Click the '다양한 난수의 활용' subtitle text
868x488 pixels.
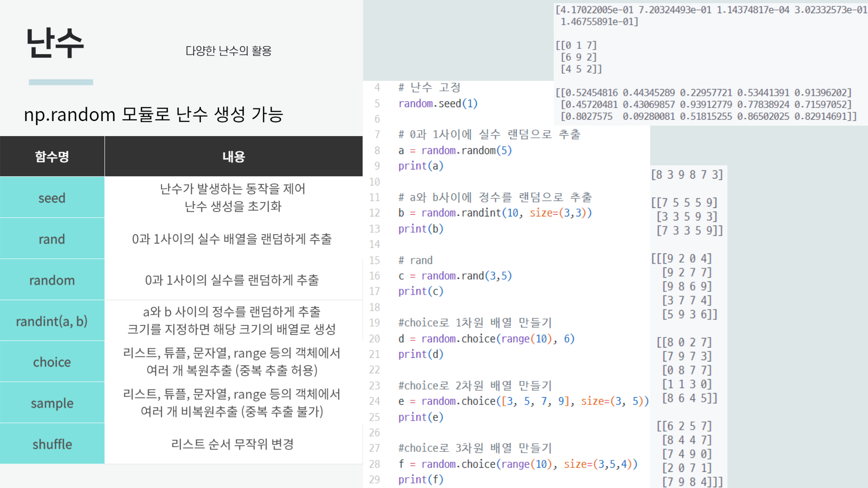(x=228, y=51)
